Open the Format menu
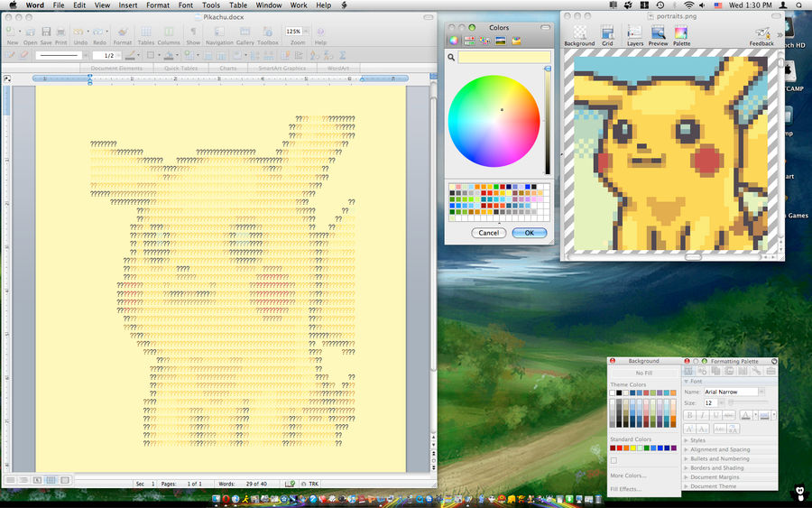Image resolution: width=812 pixels, height=508 pixels. 157,5
